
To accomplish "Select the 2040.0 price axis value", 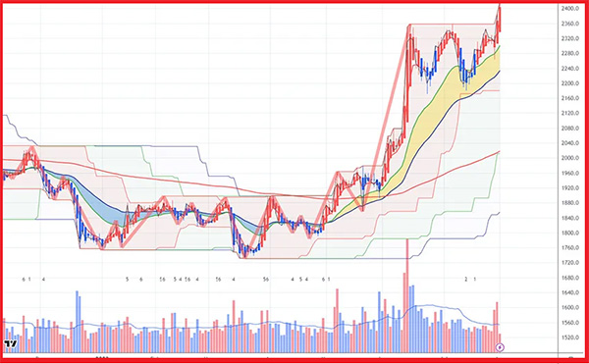I will (x=569, y=143).
